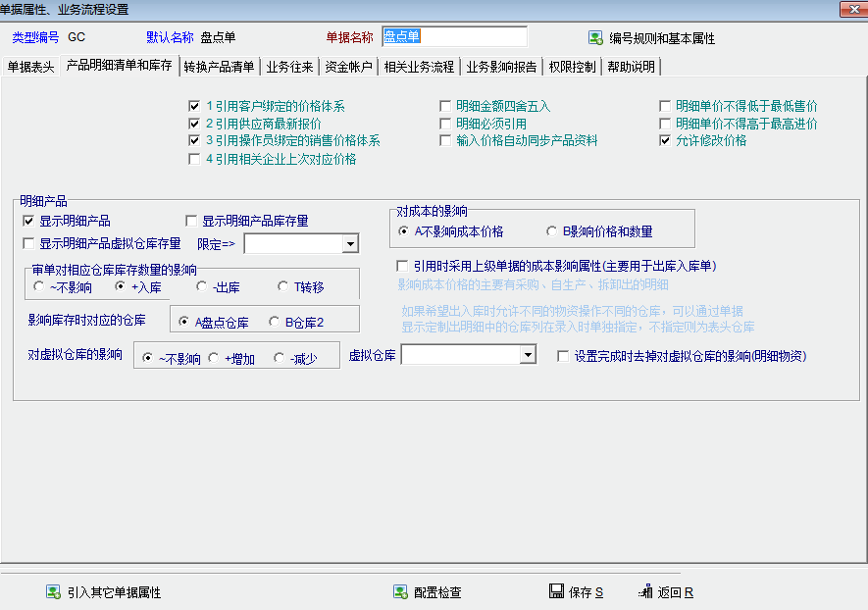Screen dimensions: 868x610
Task: Click the 编号规则和基本属性 icon
Action: pyautogui.click(x=595, y=38)
